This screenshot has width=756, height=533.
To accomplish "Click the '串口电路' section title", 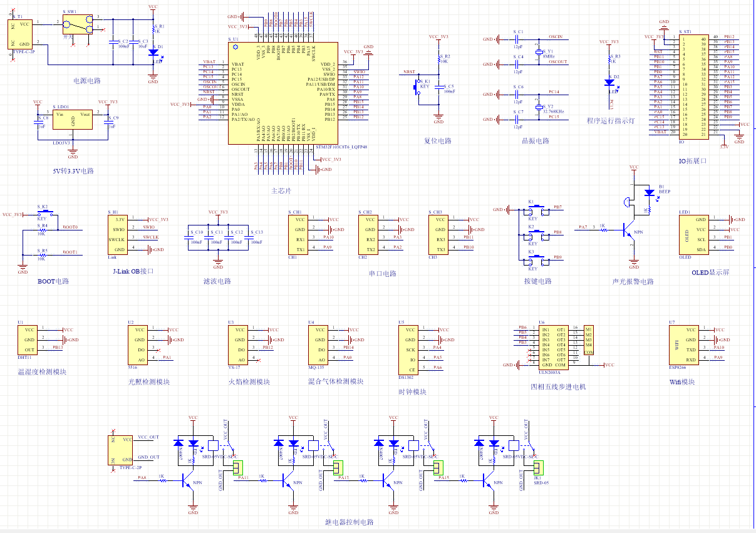I will (x=383, y=274).
